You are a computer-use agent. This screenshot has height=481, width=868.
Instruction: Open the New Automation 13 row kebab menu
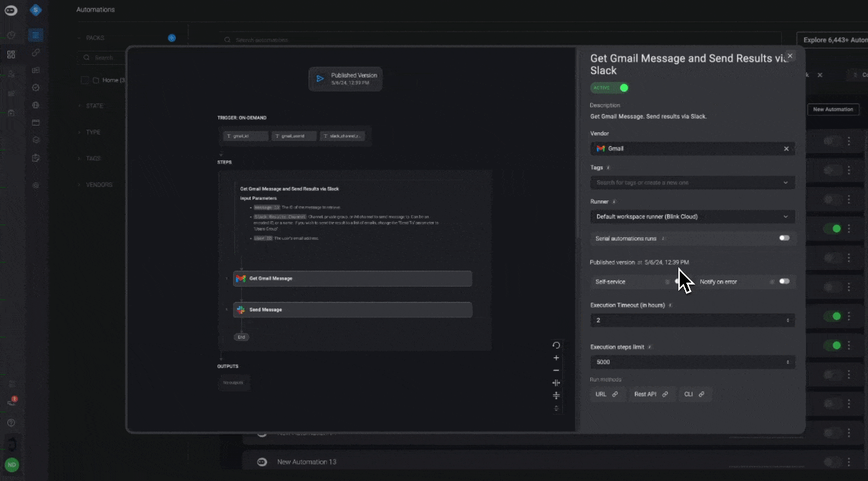coord(849,462)
